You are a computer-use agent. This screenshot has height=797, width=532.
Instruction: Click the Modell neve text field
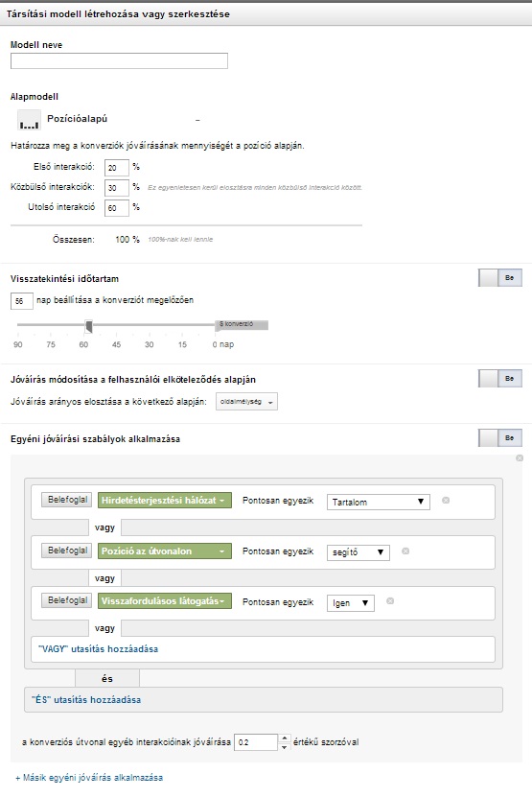coord(119,61)
